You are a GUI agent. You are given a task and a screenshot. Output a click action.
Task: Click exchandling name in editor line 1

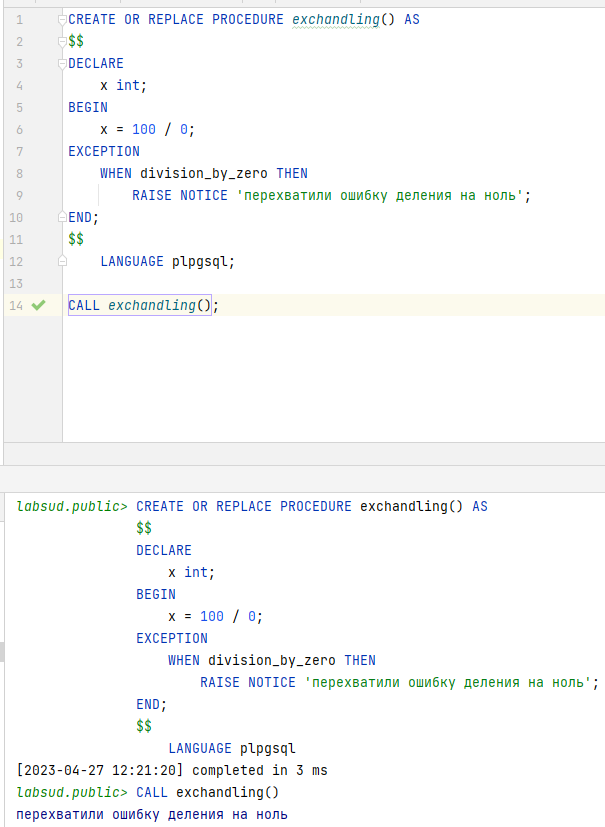(x=335, y=20)
